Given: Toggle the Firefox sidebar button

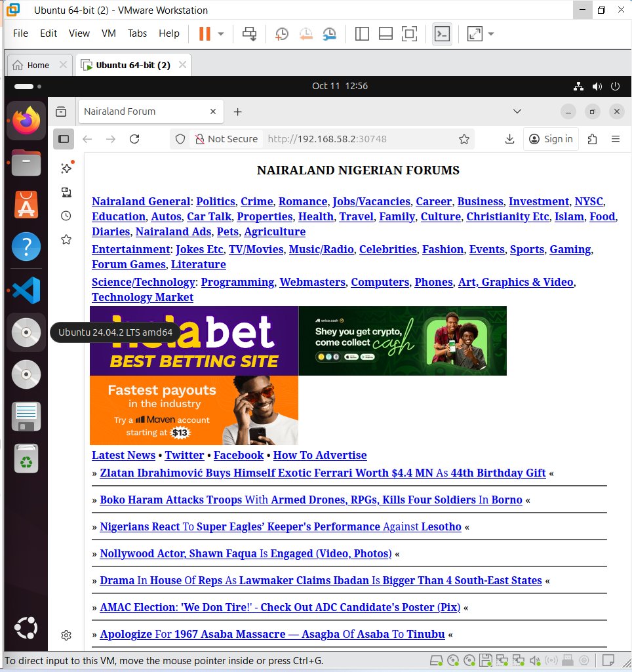Looking at the screenshot, I should [x=64, y=139].
